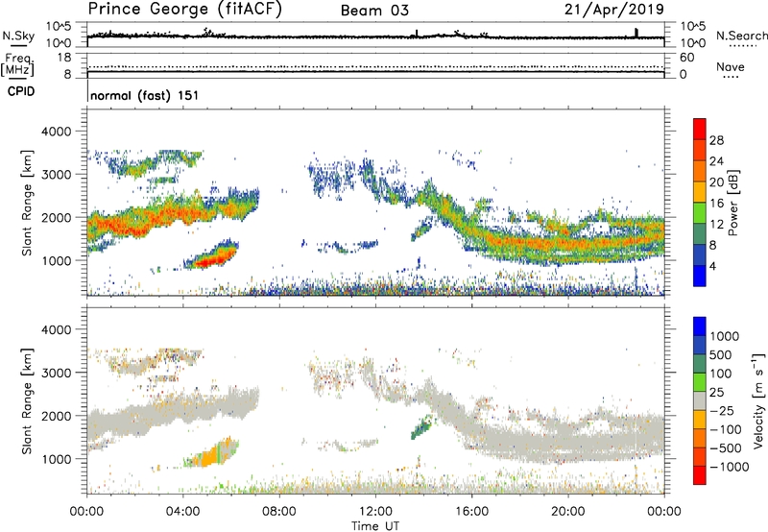Click the 'Nave' legend label

[731, 66]
